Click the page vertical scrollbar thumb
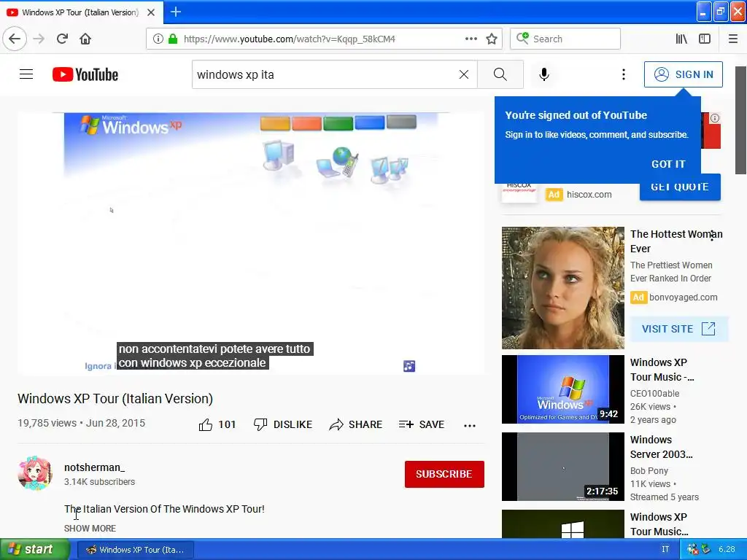 pyautogui.click(x=741, y=120)
